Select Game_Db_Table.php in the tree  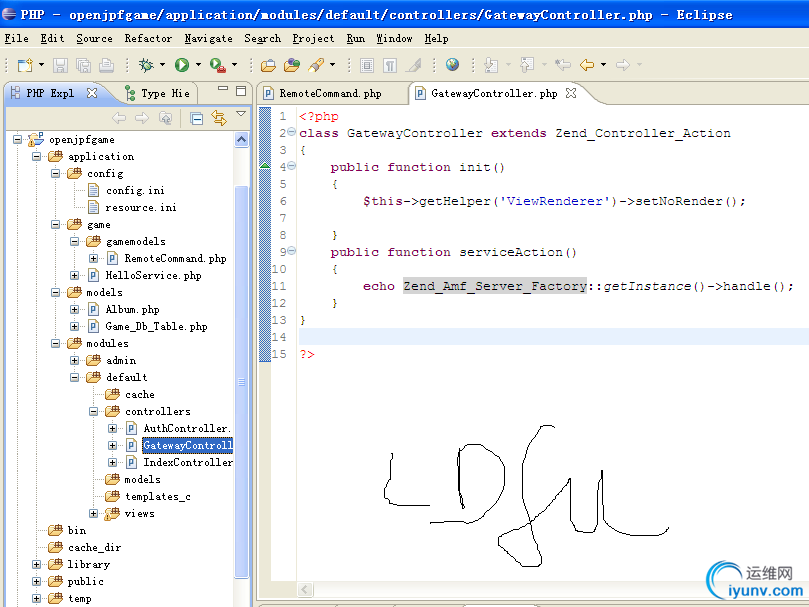coord(156,327)
